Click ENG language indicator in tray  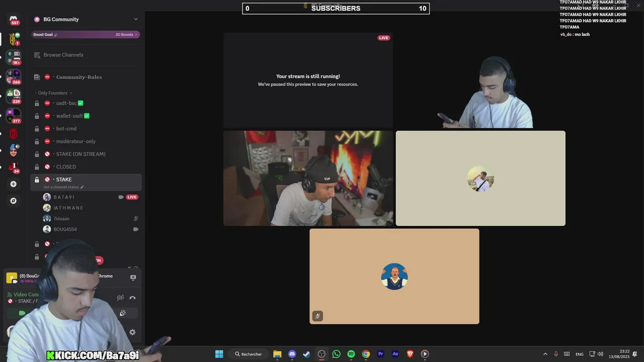[x=580, y=354]
